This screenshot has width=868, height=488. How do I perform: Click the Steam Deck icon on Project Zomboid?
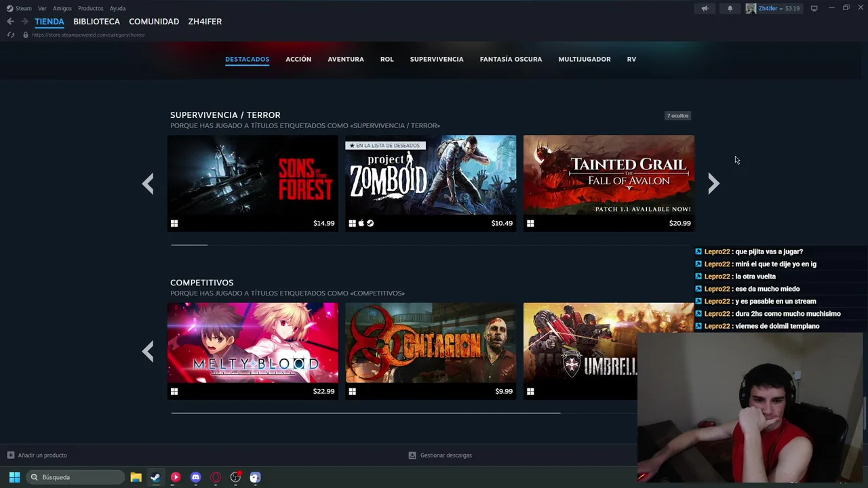[370, 223]
